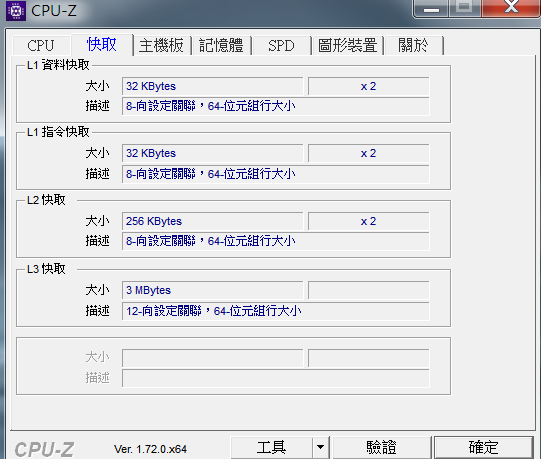Click the 工具 button
The width and height of the screenshot is (541, 459).
[272, 448]
